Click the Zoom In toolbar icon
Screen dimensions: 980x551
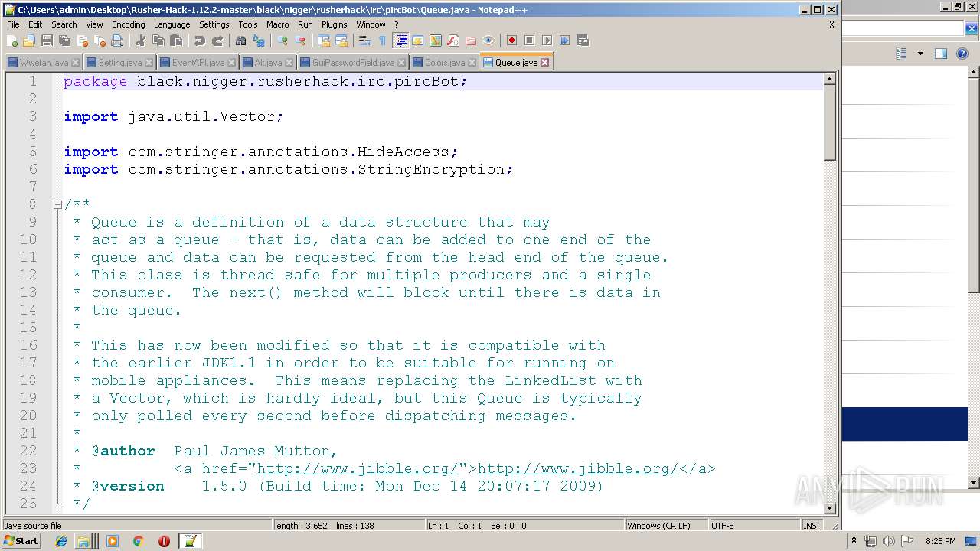pos(283,41)
